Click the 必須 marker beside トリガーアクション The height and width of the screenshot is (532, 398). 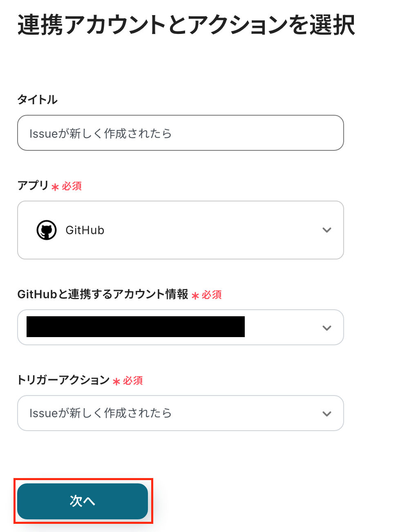(x=133, y=381)
